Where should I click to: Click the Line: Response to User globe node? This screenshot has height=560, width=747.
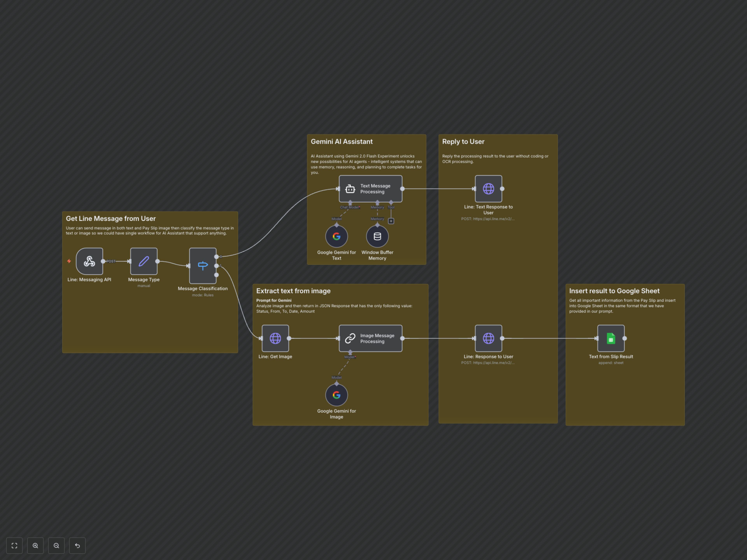click(488, 338)
